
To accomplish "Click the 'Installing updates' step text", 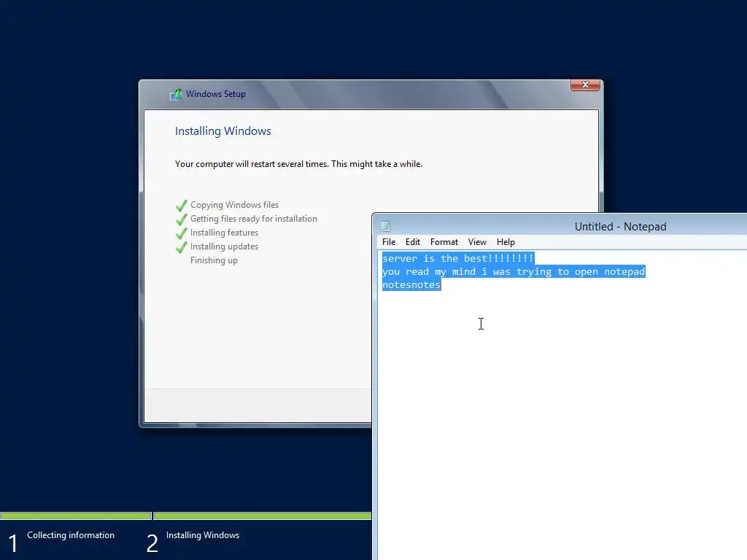I will [224, 246].
